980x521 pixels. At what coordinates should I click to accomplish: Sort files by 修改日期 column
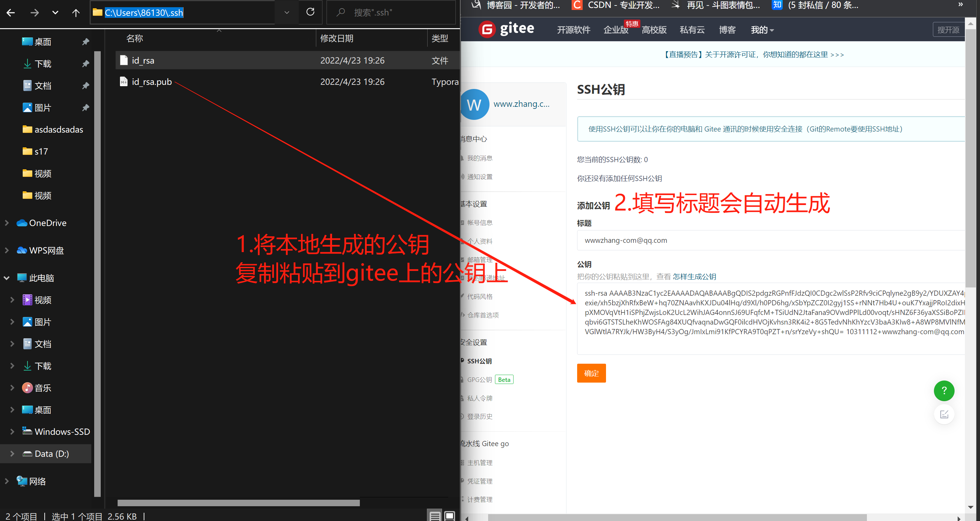[x=337, y=38]
